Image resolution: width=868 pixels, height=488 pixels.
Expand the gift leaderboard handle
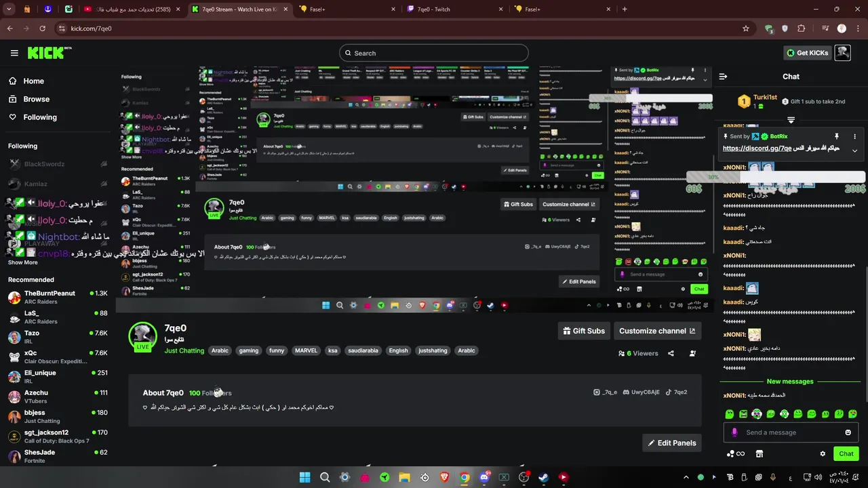[x=791, y=120]
